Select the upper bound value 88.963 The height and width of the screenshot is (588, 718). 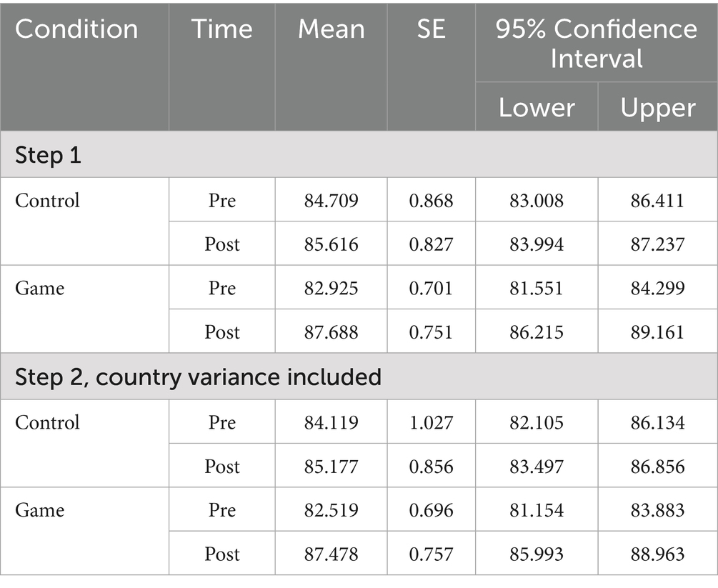pyautogui.click(x=657, y=554)
